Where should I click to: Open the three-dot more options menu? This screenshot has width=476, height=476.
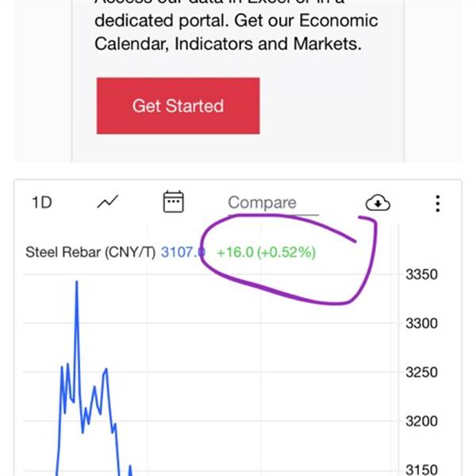(437, 203)
